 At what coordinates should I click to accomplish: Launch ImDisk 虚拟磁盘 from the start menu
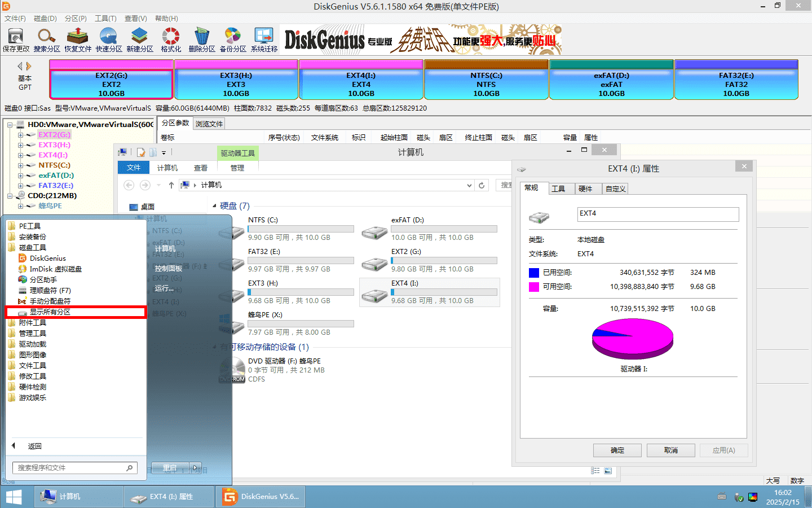point(50,269)
